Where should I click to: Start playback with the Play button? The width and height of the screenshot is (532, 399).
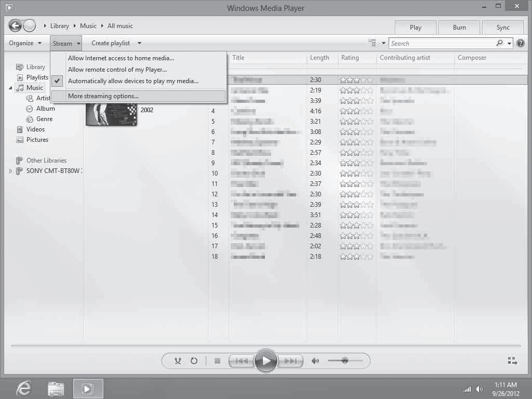(x=265, y=361)
